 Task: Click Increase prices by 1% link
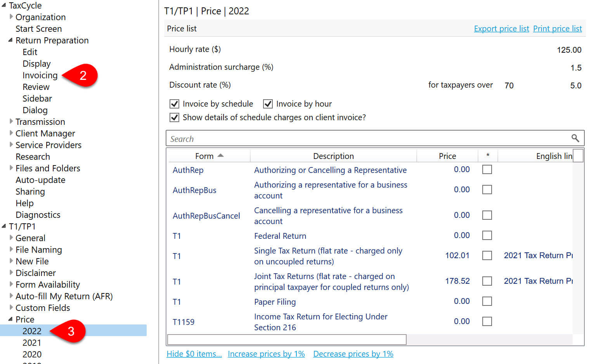click(x=266, y=354)
